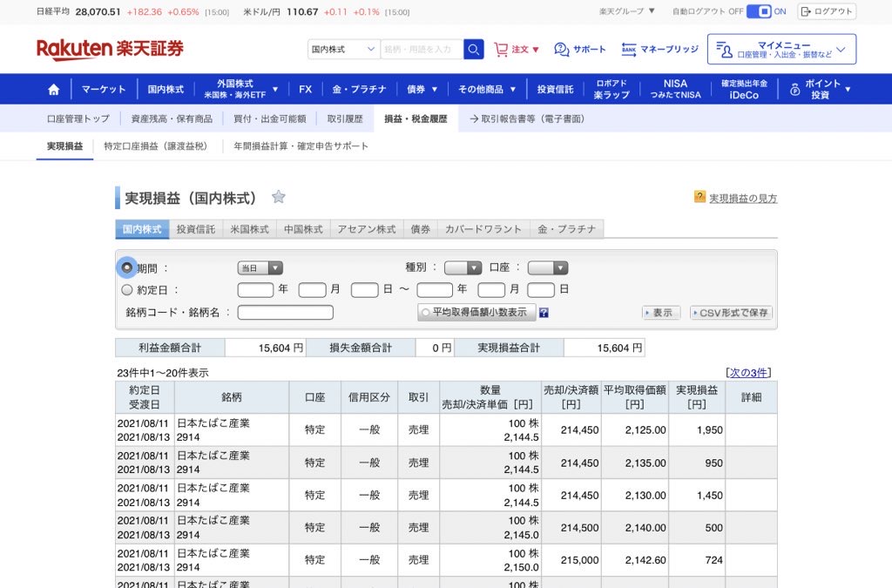
Task: Click the home icon in navigation bar
Action: [54, 89]
